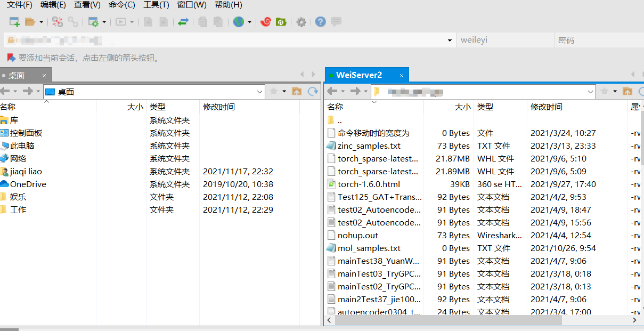Sort remote files by 修改时间 column

pos(547,107)
